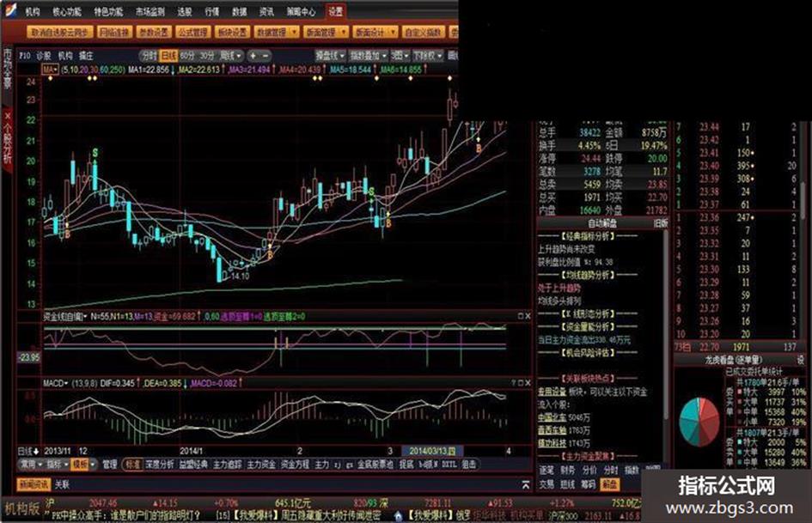Open the 资讯 menu
Viewport: 812px width, 523px height.
coord(266,11)
